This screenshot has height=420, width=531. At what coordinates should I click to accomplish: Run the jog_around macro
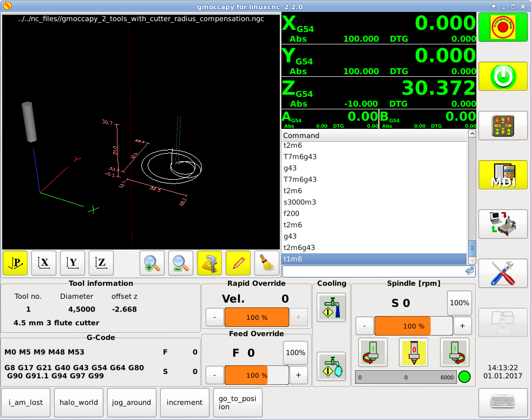tap(132, 402)
